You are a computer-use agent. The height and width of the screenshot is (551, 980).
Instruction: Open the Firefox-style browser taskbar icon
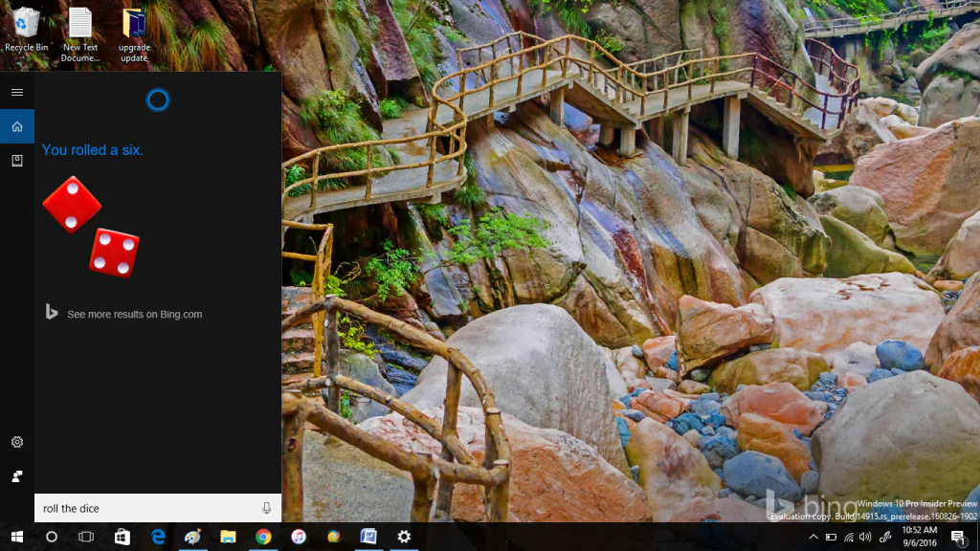click(334, 537)
